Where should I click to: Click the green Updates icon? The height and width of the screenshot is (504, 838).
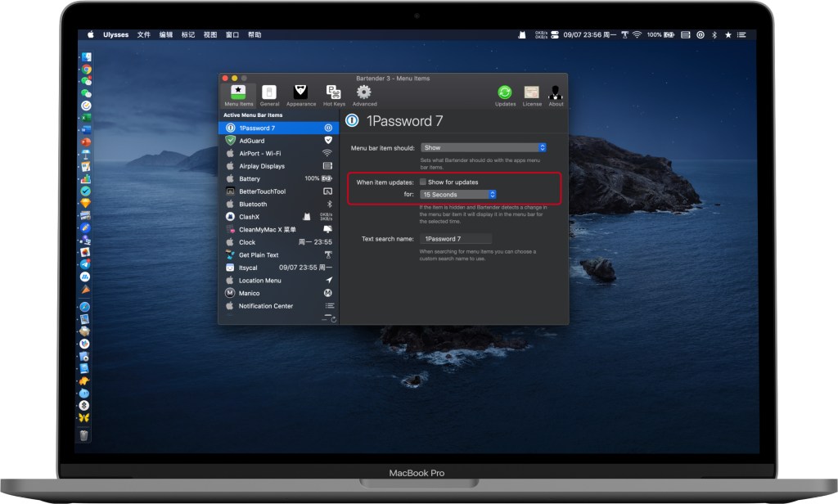point(505,95)
